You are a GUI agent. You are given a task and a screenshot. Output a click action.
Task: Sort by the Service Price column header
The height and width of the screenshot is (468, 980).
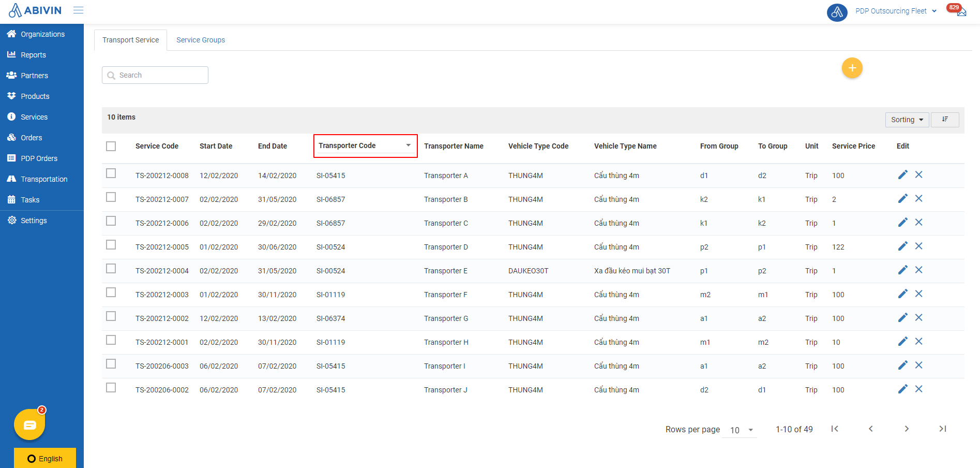coord(853,146)
